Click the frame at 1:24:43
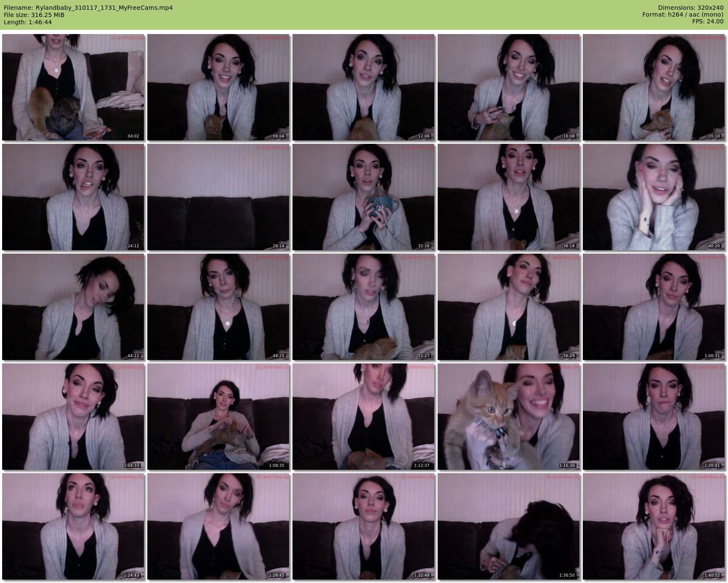Image resolution: width=728 pixels, height=583 pixels. pyautogui.click(x=73, y=526)
